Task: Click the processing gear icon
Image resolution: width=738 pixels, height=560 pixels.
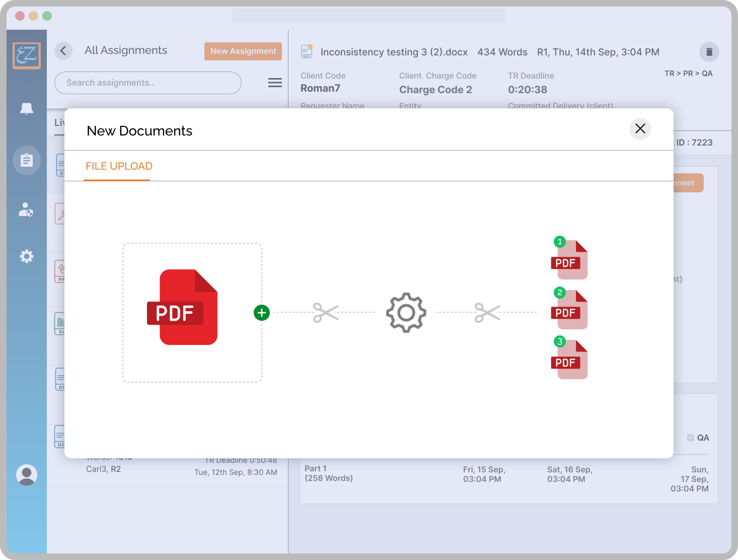Action: pos(406,313)
